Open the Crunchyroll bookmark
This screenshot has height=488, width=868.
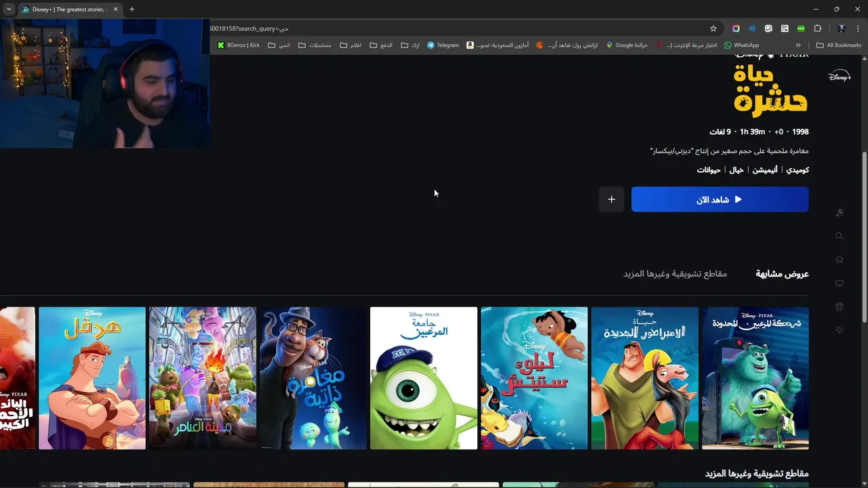pos(567,45)
